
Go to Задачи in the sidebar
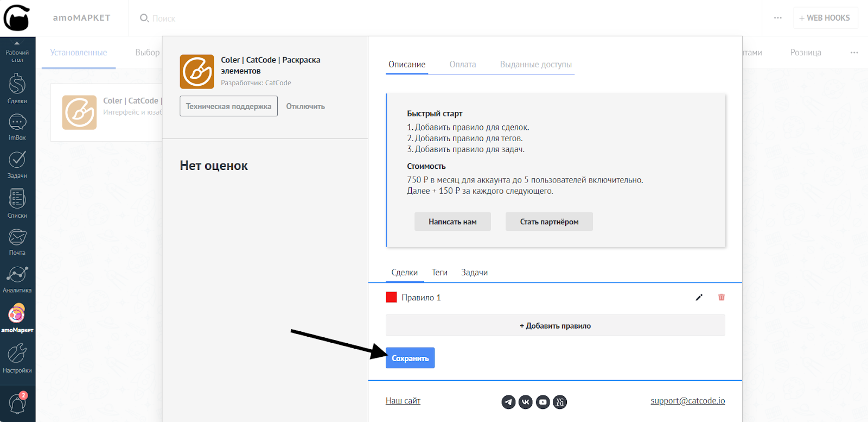coord(17,164)
